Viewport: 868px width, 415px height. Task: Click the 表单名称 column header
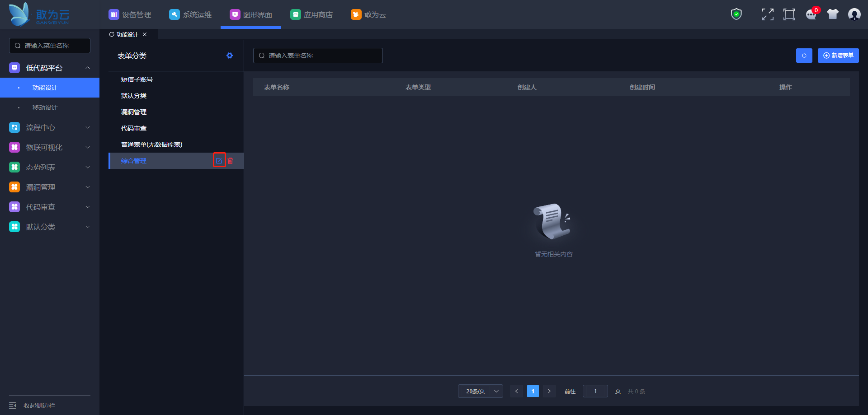[277, 87]
